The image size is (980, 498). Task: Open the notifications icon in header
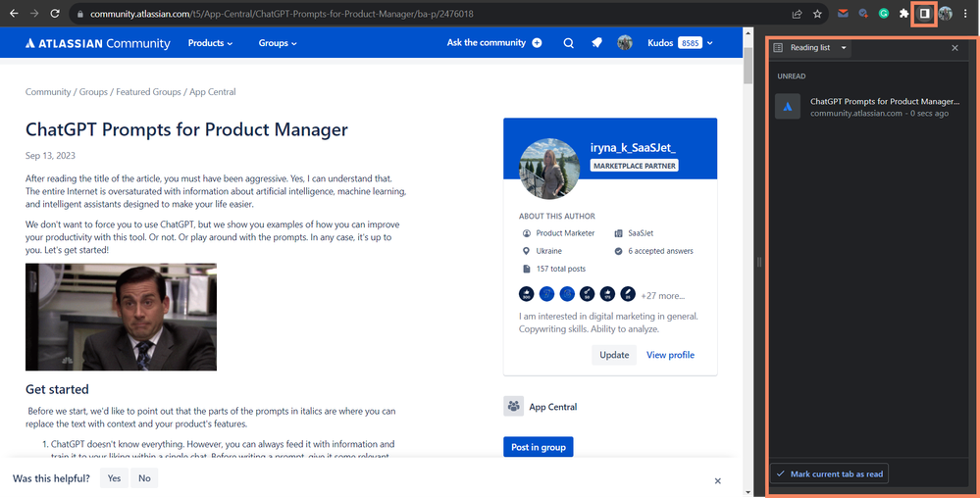click(596, 42)
